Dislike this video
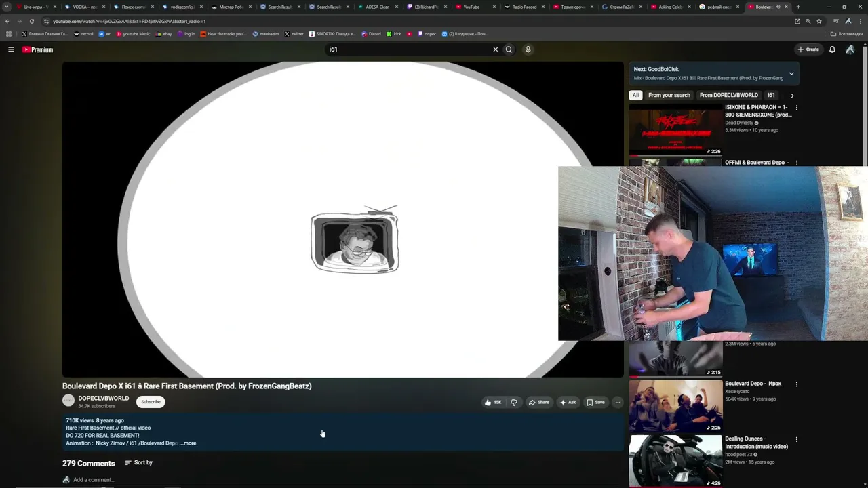 514,402
